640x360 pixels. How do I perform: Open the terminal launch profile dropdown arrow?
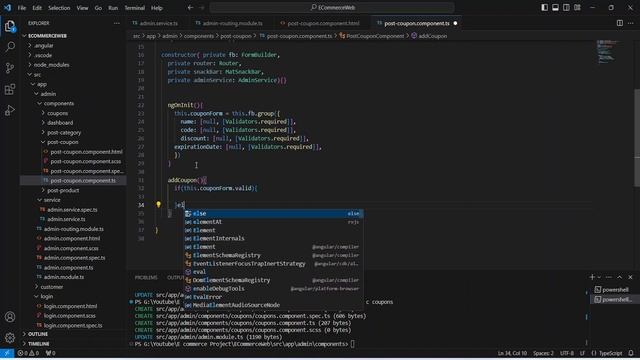(x=599, y=277)
